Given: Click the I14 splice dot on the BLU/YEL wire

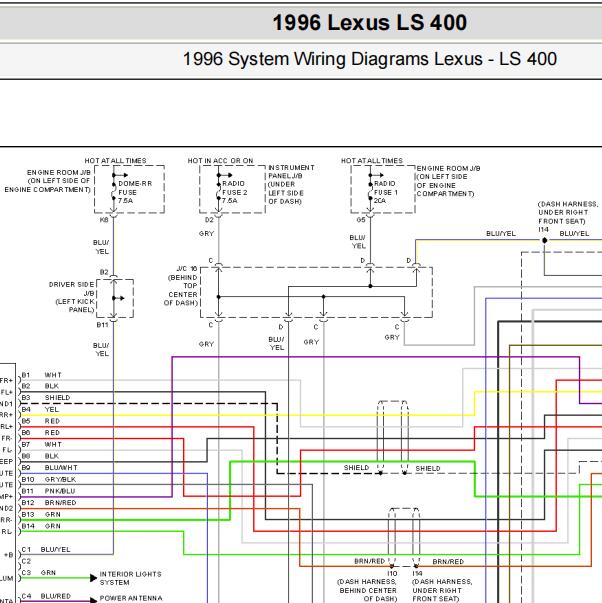Looking at the screenshot, I should (x=544, y=240).
